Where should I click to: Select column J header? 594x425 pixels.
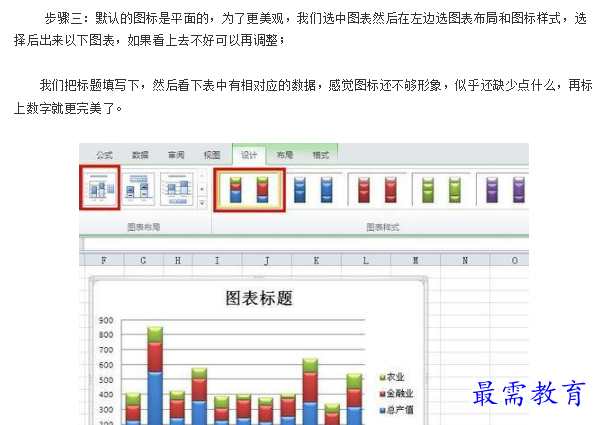coord(267,261)
